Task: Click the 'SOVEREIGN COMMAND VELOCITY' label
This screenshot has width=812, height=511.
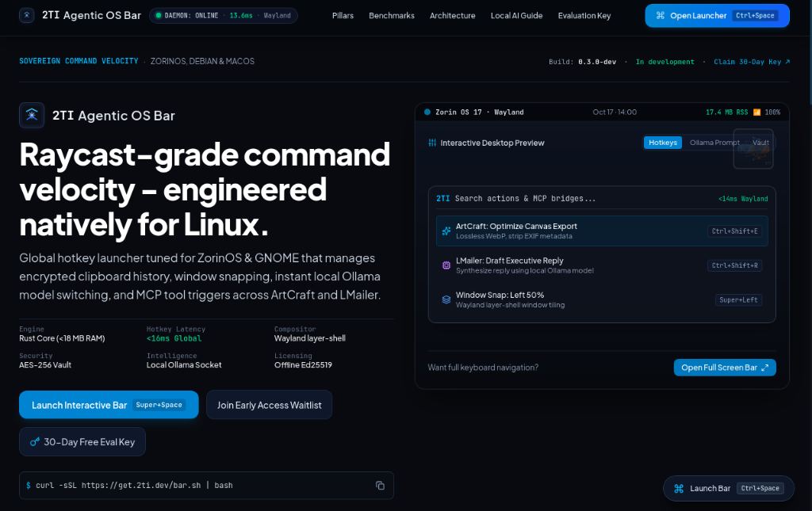Action: tap(79, 61)
